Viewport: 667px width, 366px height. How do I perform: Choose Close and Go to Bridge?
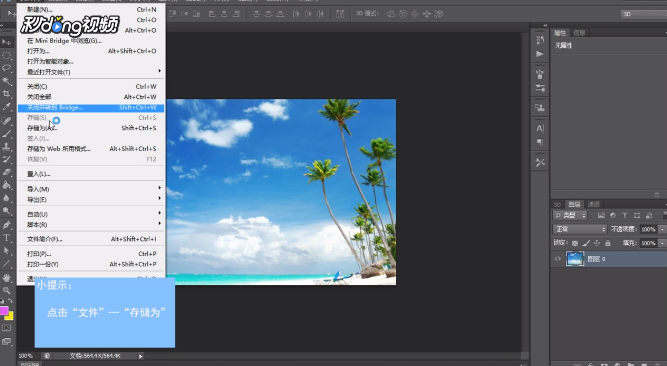[91, 107]
